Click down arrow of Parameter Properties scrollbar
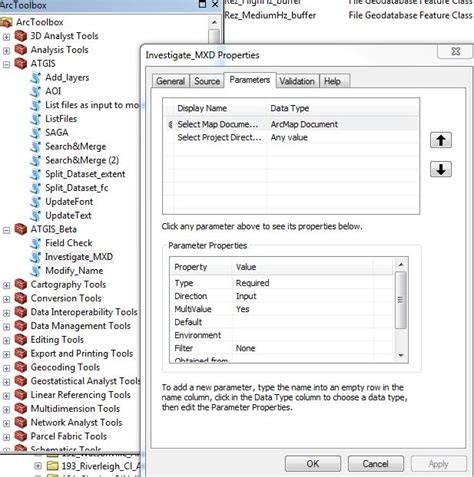 [401, 355]
